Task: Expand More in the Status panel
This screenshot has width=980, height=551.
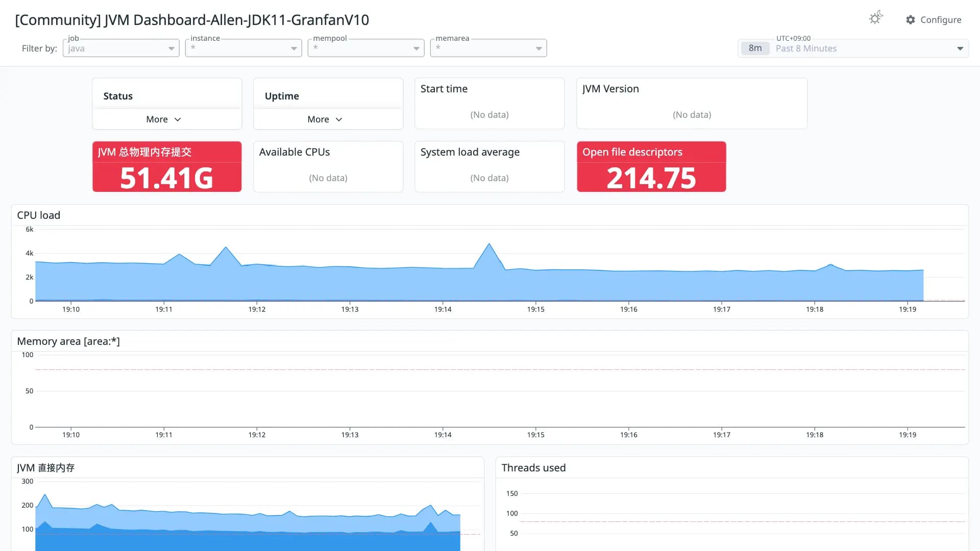Action: click(163, 119)
